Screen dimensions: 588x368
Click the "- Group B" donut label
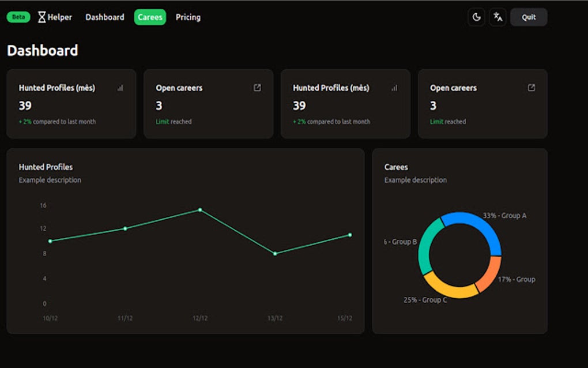point(401,242)
